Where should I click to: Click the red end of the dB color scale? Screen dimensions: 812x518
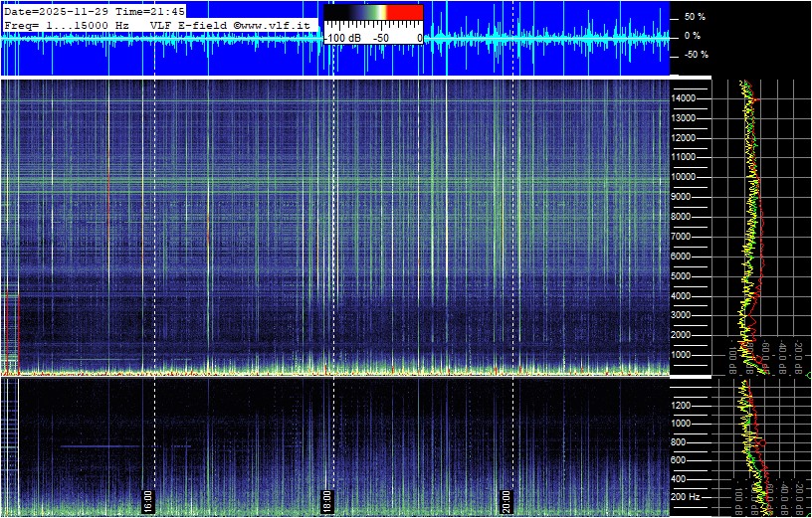403,12
